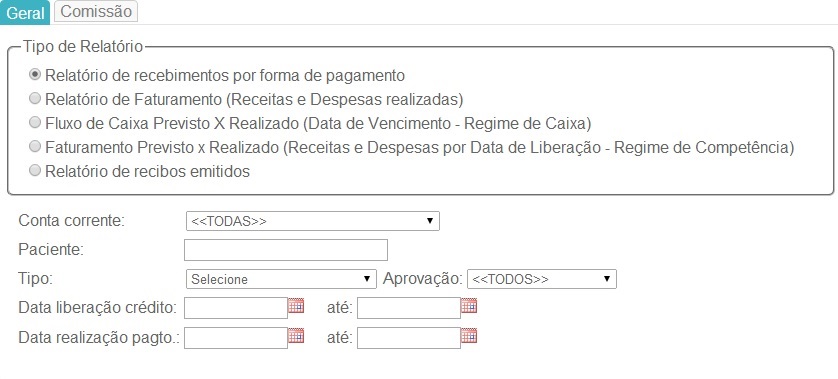
Task: Focus the Data liberação crédito start field
Action: tap(236, 308)
